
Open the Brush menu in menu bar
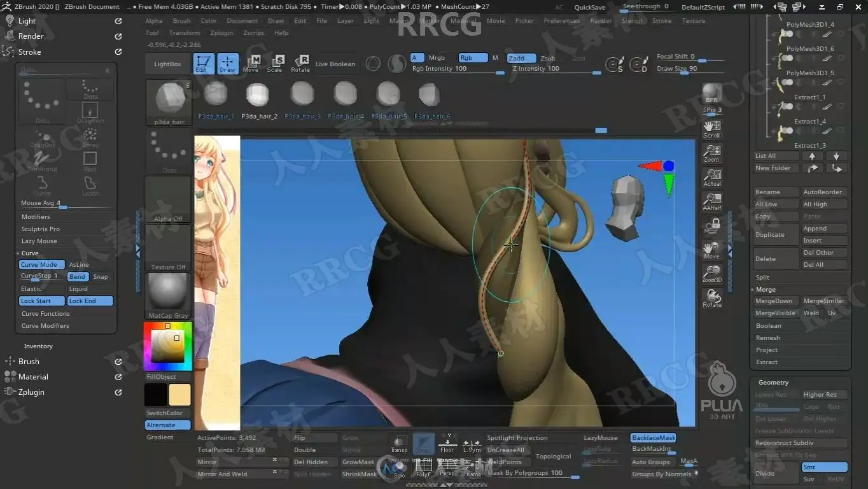tap(182, 21)
